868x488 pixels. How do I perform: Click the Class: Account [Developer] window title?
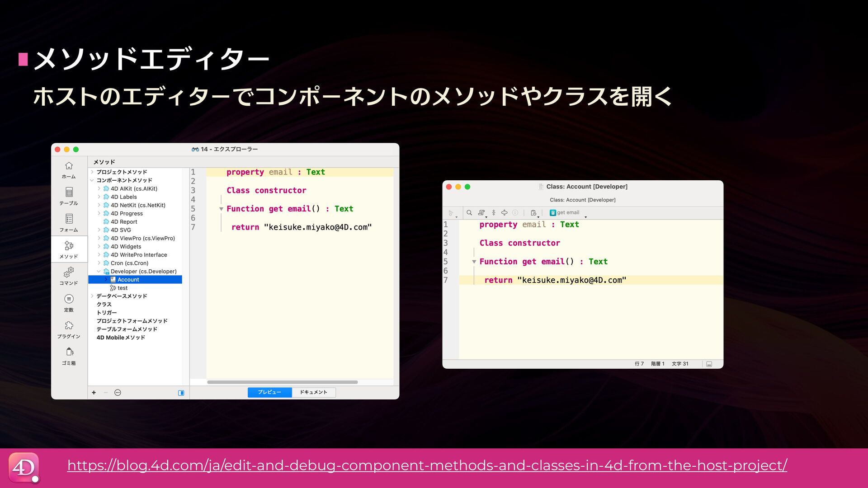click(587, 187)
